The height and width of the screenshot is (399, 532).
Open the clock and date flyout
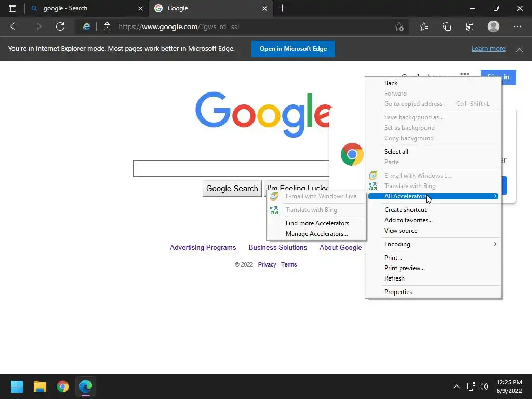509,387
